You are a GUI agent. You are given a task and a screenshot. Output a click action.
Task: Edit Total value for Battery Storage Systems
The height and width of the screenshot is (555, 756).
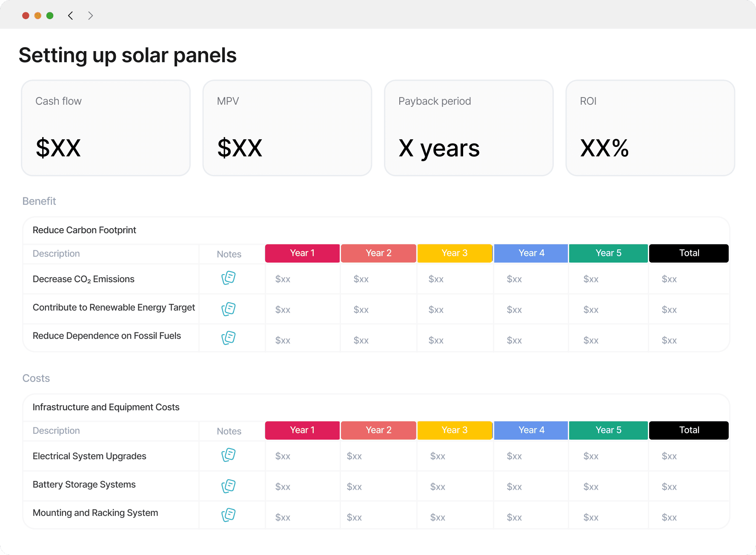click(x=669, y=487)
